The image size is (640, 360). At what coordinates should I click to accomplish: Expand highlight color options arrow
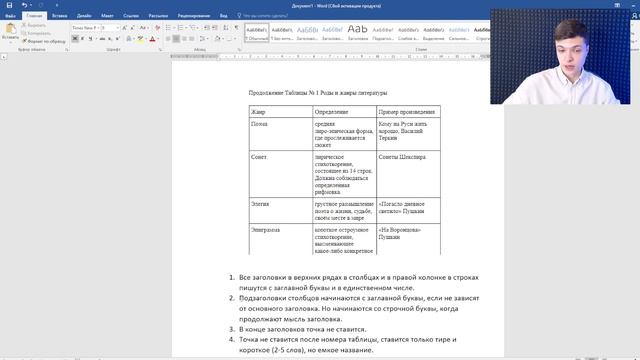[147, 39]
